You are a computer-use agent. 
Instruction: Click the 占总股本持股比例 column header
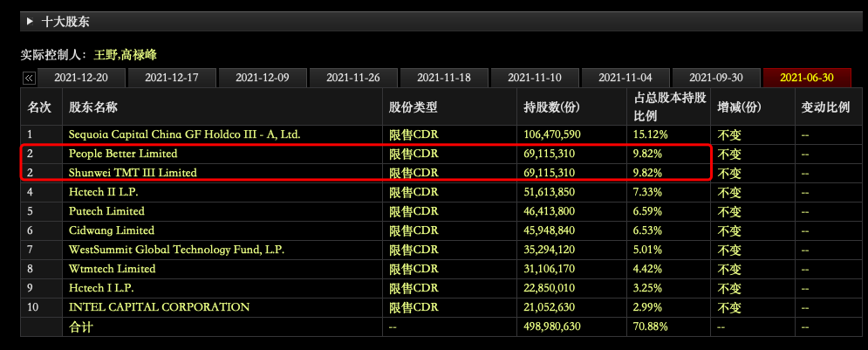pos(670,107)
